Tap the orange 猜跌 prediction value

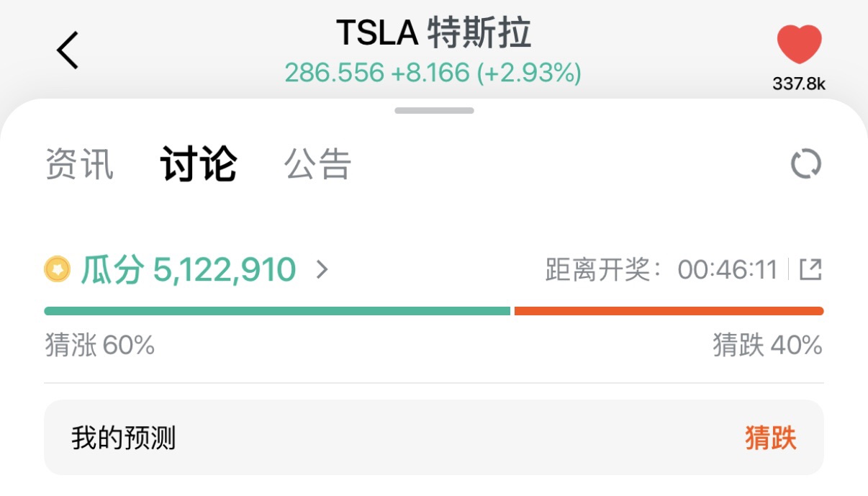[x=770, y=438]
